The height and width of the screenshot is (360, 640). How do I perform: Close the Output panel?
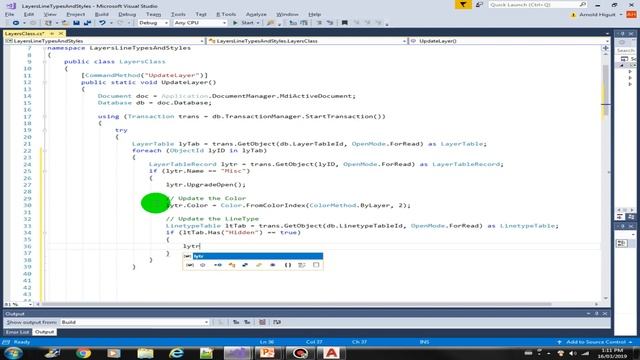[x=605, y=313]
